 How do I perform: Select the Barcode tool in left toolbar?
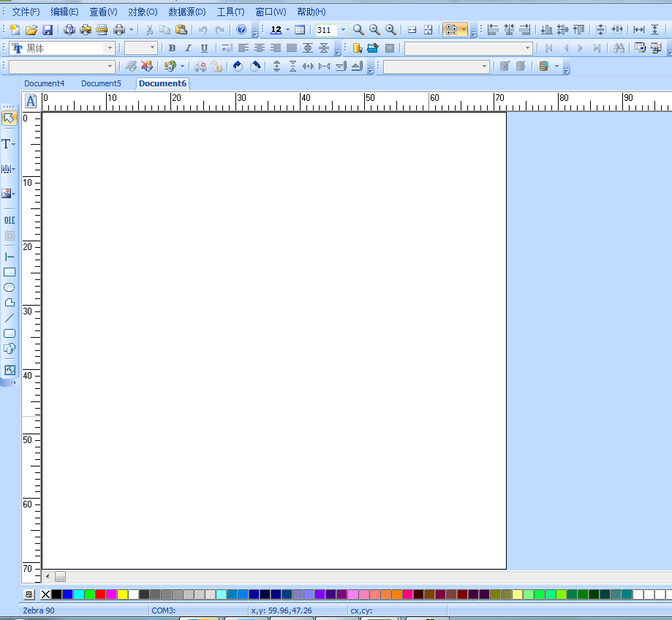click(6, 169)
